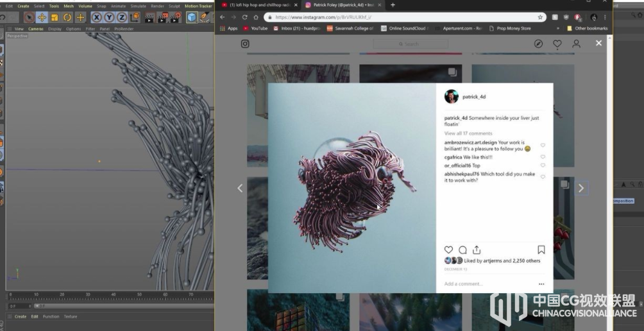
Task: Click frame 30 on the timeline ruler
Action: (87, 294)
